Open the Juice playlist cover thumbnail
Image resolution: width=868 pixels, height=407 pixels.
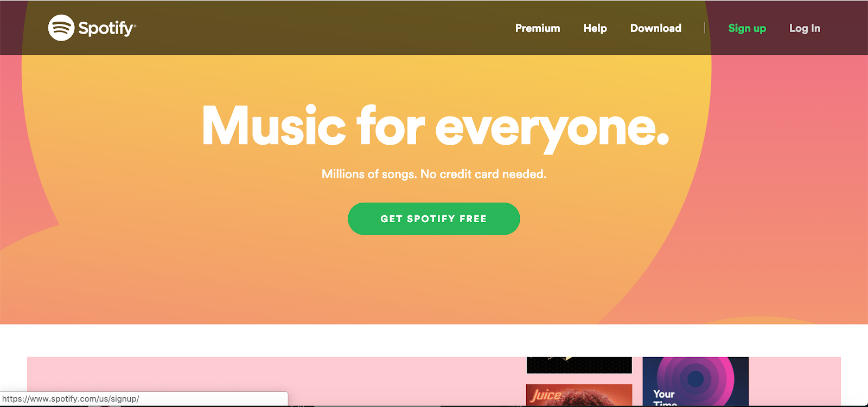(x=579, y=395)
